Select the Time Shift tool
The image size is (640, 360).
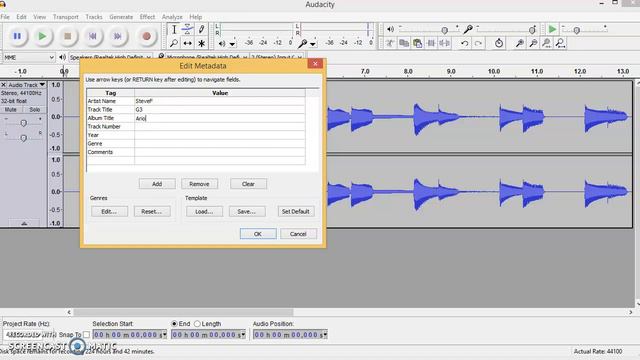[x=187, y=43]
